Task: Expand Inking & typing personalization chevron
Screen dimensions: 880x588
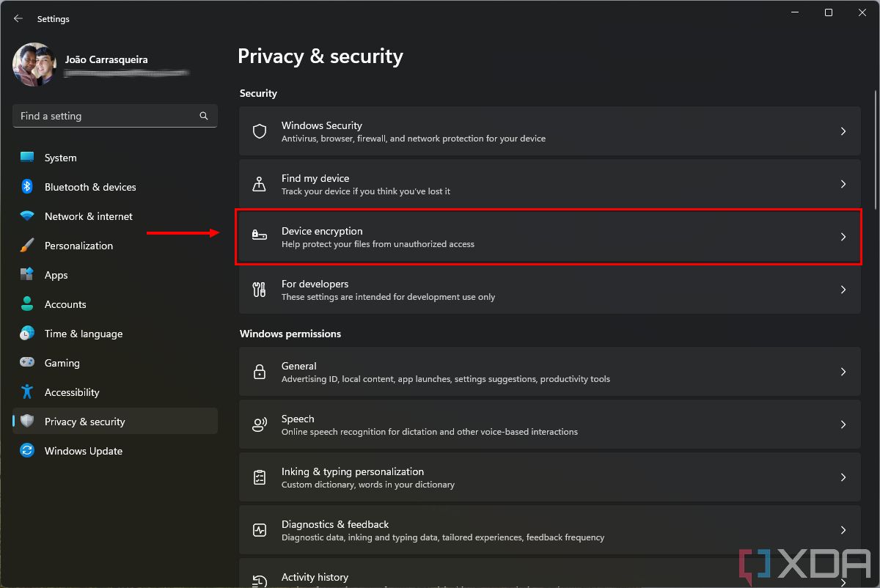Action: (843, 477)
